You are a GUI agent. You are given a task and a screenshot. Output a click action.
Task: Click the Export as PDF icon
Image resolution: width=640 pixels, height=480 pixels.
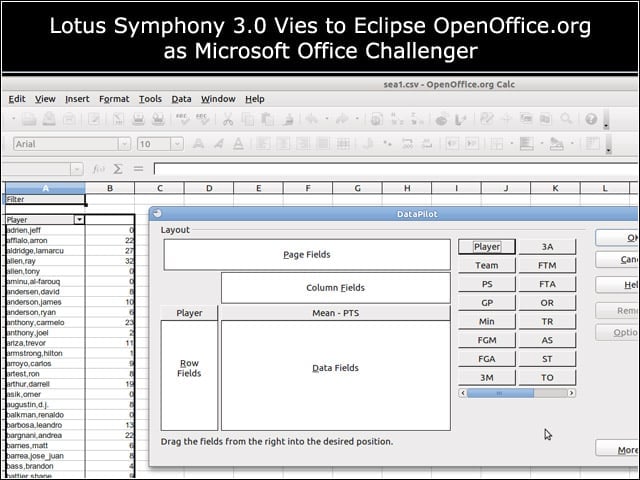click(x=118, y=119)
